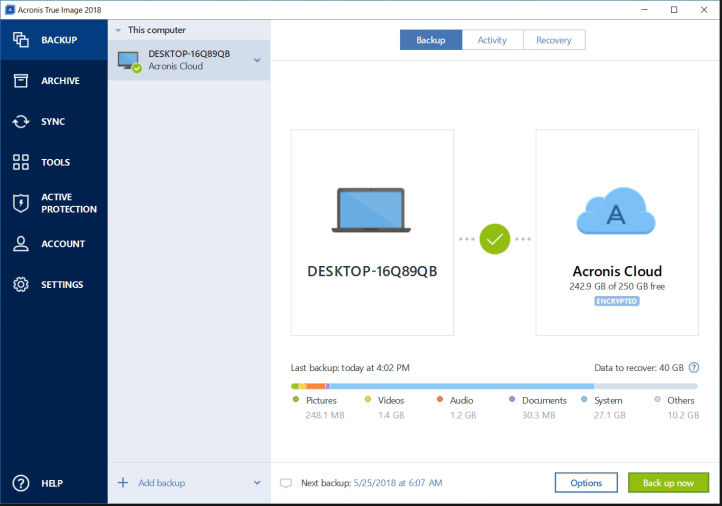Click the System size '27.1 GB'

pyautogui.click(x=610, y=415)
